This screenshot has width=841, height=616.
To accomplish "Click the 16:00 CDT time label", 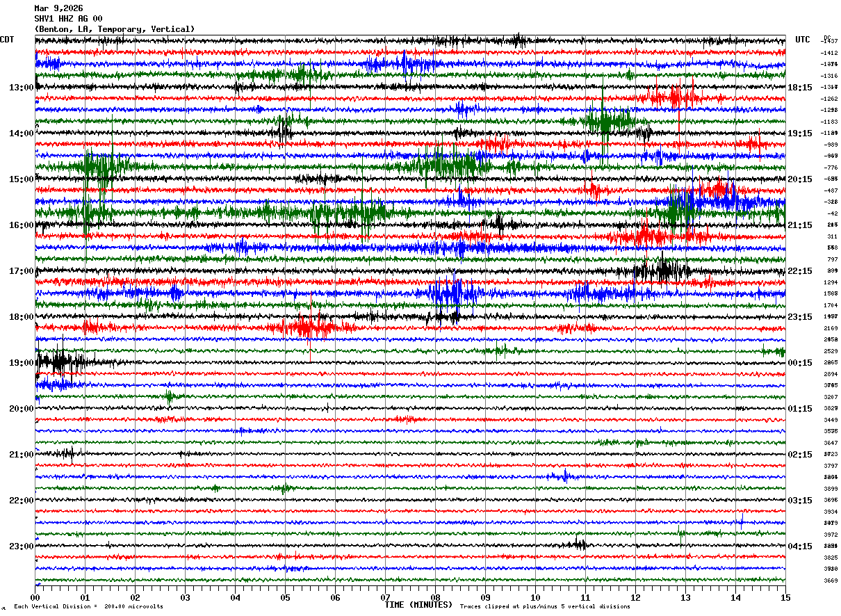I will 22,225.
